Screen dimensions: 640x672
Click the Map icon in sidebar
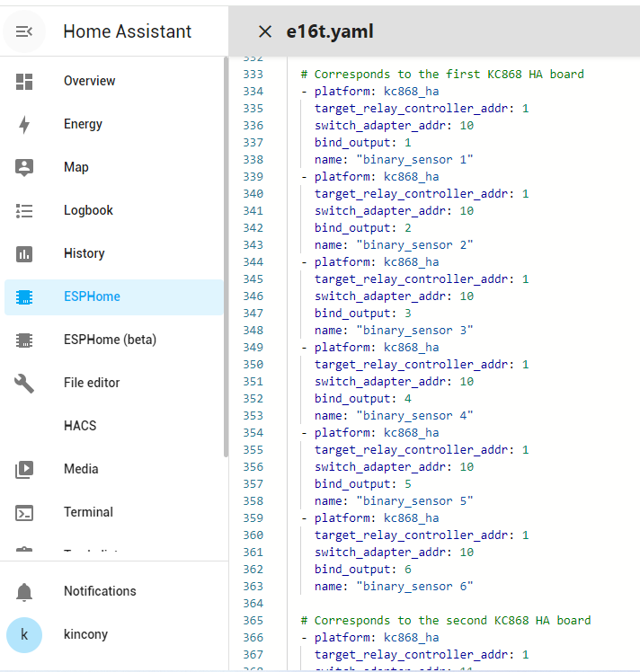click(x=24, y=167)
